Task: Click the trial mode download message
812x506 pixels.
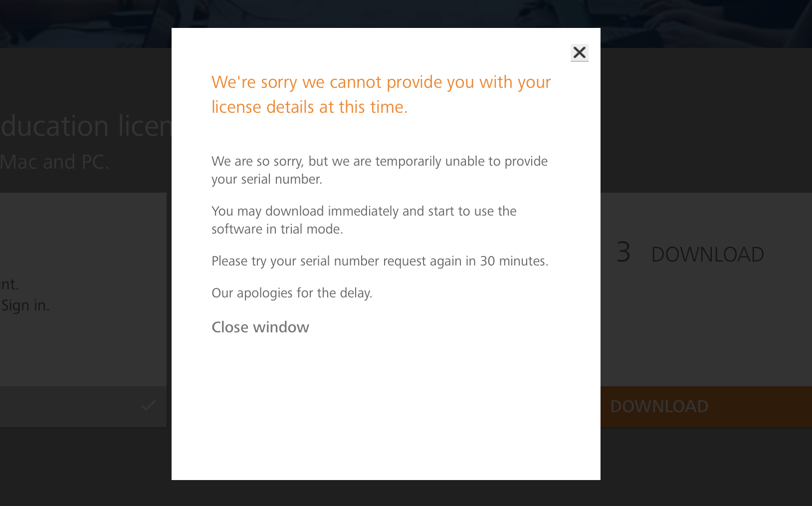Action: [x=364, y=220]
